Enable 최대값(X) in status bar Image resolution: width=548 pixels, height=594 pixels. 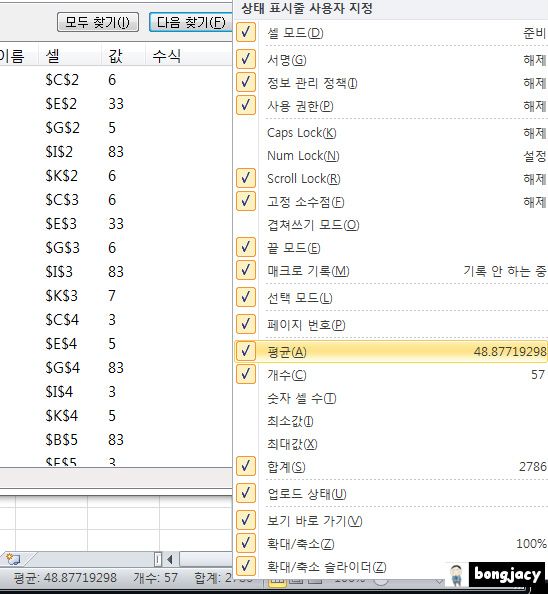tap(391, 444)
